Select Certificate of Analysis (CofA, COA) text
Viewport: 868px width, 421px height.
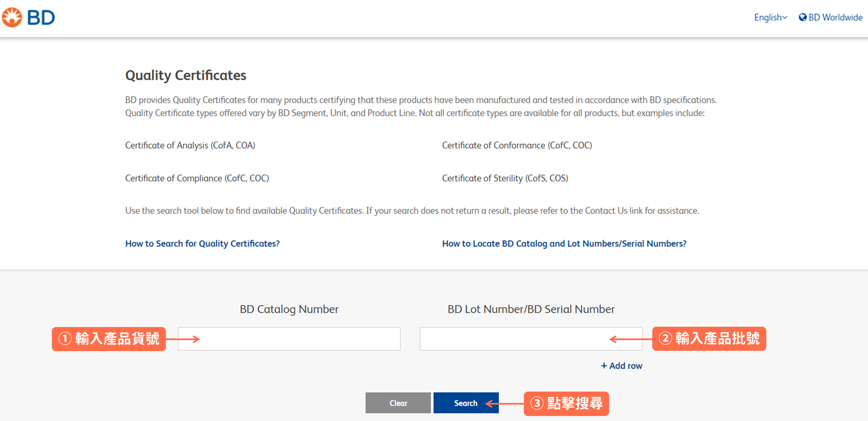coord(190,145)
